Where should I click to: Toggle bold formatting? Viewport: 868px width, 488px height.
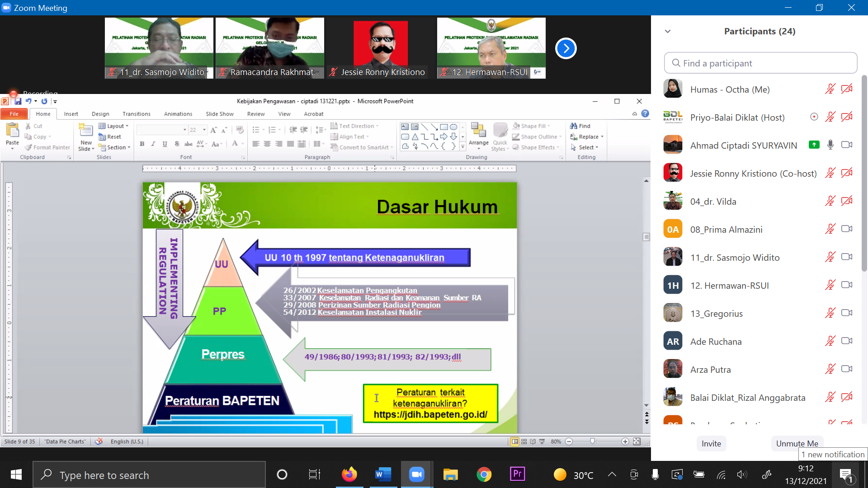[x=142, y=144]
